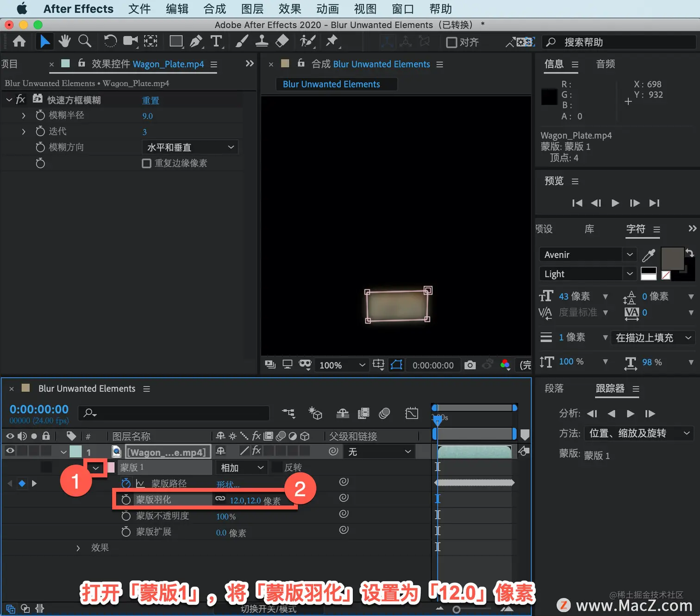Viewport: 700px width, 616px height.
Task: Select the Type tool
Action: pos(216,41)
